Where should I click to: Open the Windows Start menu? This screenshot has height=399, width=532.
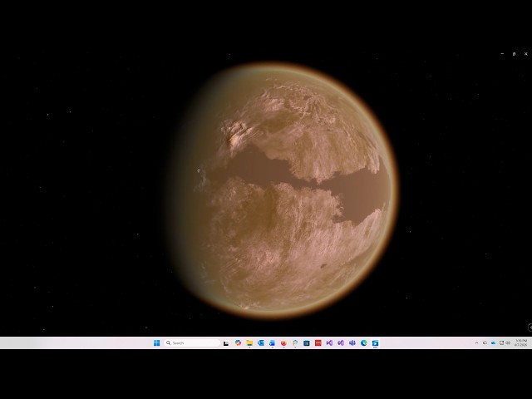156,343
